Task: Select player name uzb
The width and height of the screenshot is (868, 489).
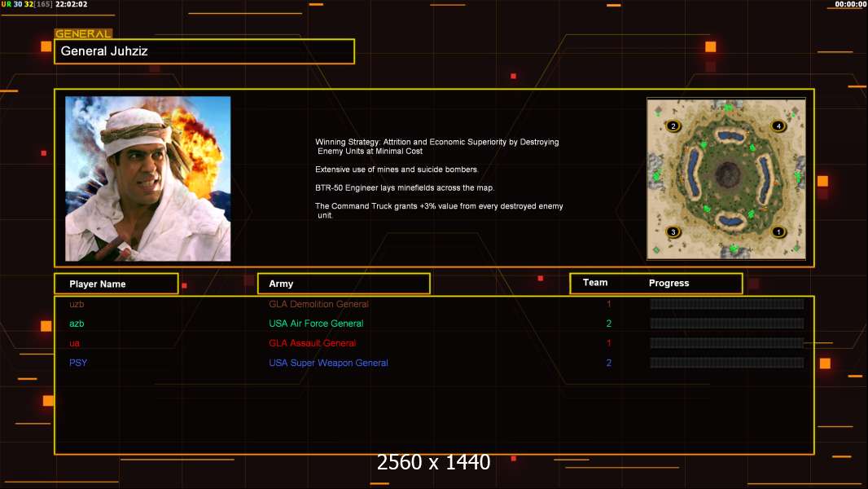Action: (x=77, y=304)
